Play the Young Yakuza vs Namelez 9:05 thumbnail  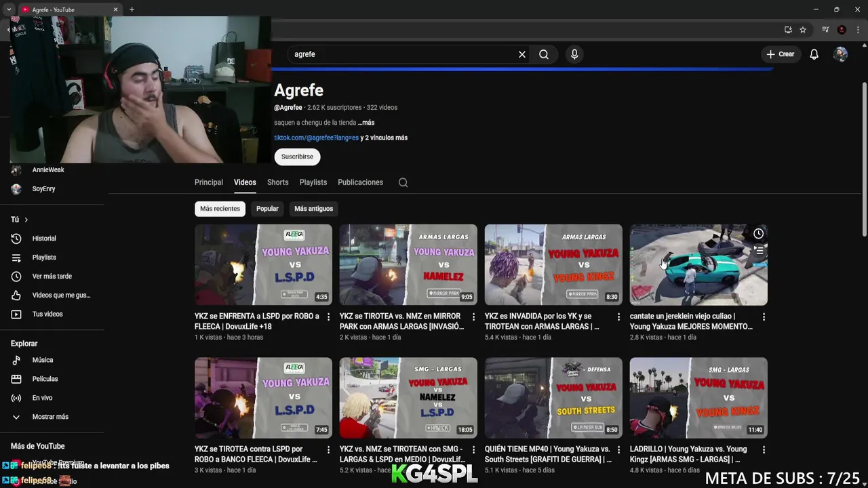click(408, 265)
